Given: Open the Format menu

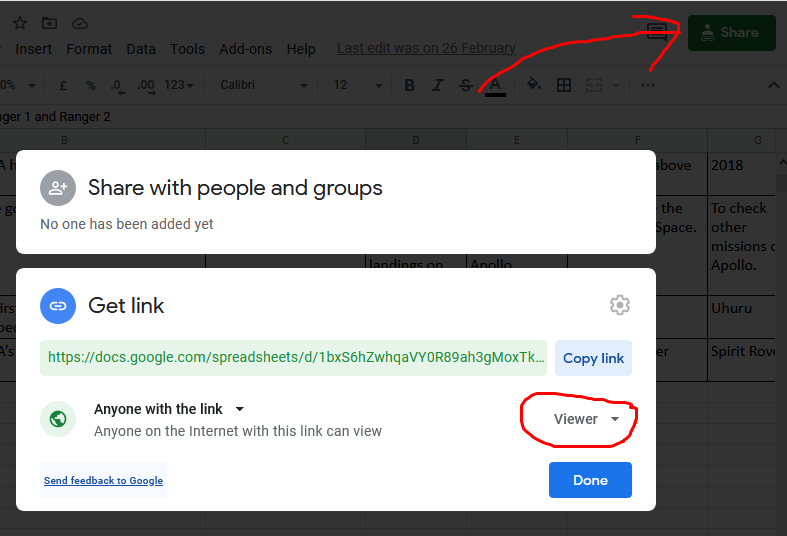Looking at the screenshot, I should click(x=89, y=49).
